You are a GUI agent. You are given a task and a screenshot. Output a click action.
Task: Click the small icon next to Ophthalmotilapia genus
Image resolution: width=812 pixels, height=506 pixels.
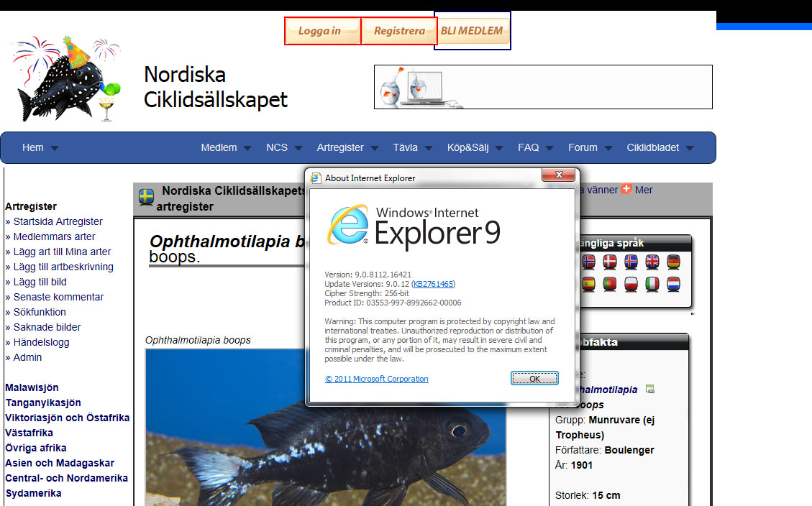click(x=650, y=389)
